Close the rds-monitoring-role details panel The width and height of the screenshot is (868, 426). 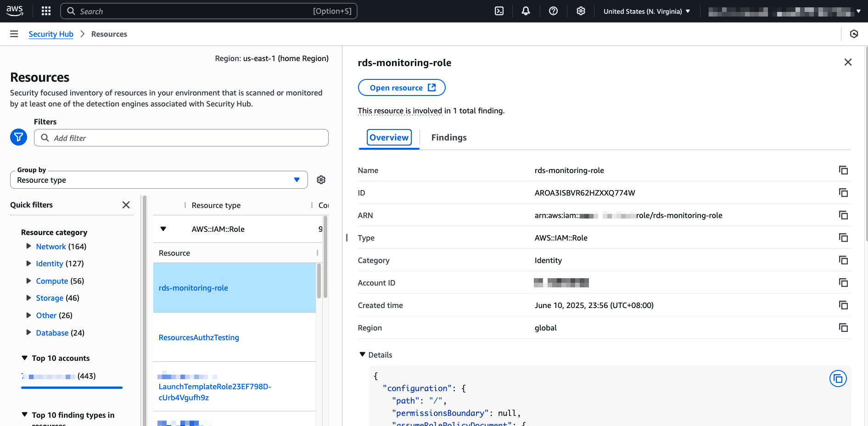(x=848, y=62)
